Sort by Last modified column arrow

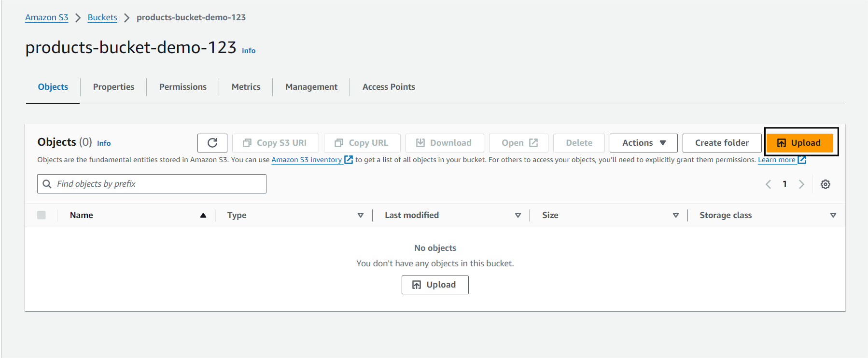pyautogui.click(x=518, y=215)
